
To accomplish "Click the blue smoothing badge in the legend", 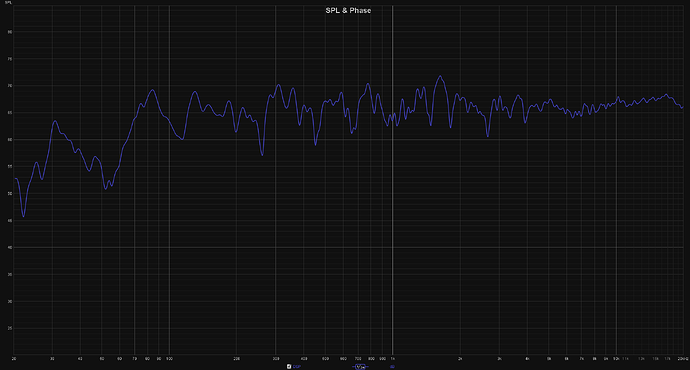I will 360,366.
